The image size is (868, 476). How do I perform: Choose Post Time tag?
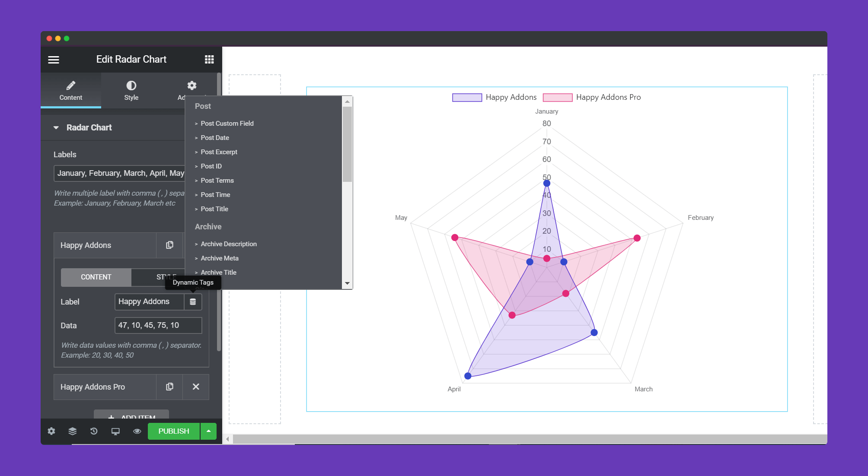[x=215, y=195]
